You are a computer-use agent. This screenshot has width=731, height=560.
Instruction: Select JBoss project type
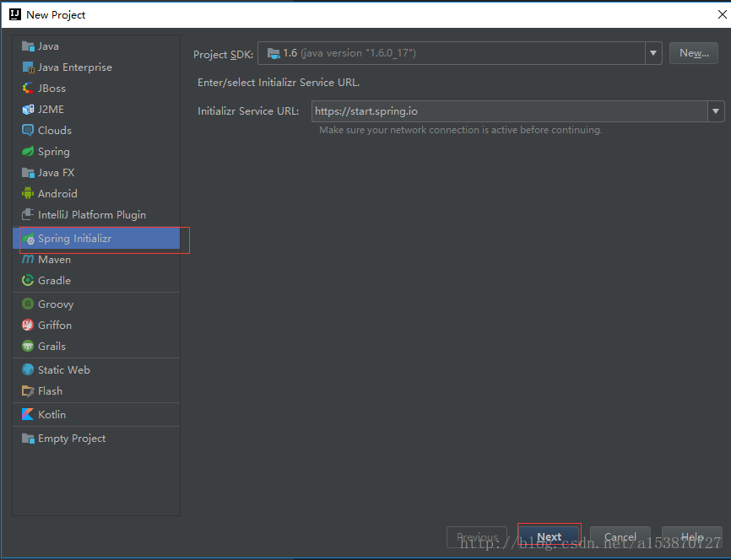point(96,88)
